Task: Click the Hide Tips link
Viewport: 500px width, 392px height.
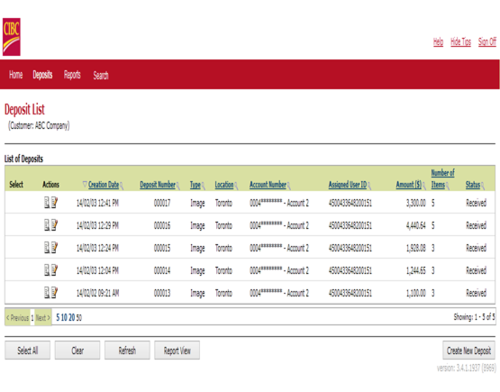Action: click(461, 42)
